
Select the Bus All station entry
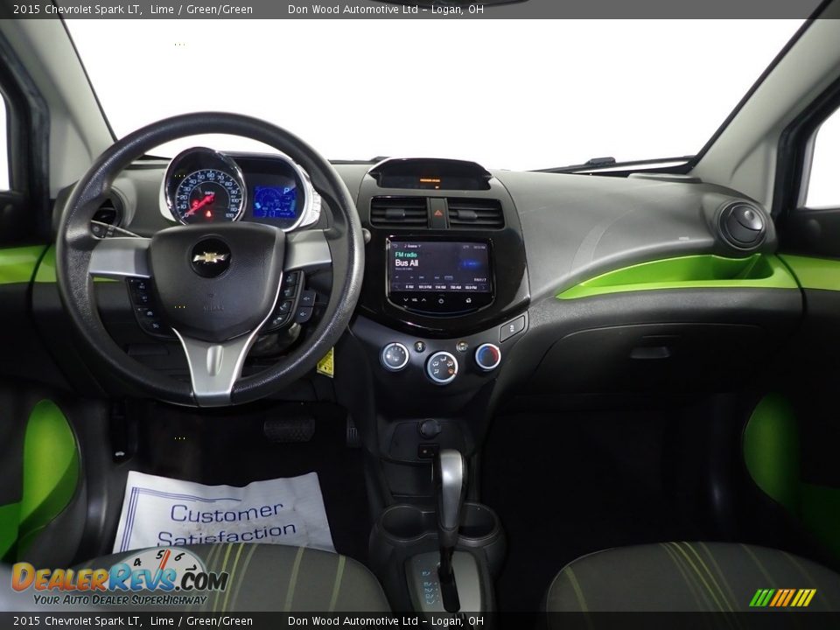407,263
